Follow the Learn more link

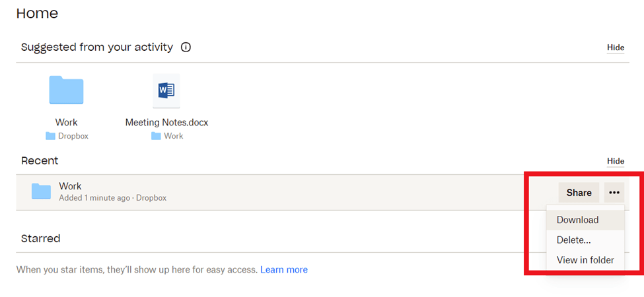pos(284,270)
